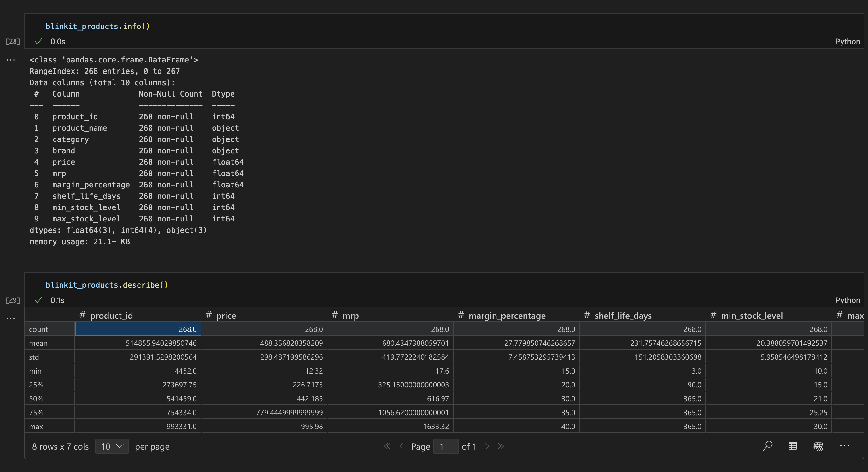The image size is (868, 472).
Task: Go to next page of table
Action: pyautogui.click(x=487, y=446)
